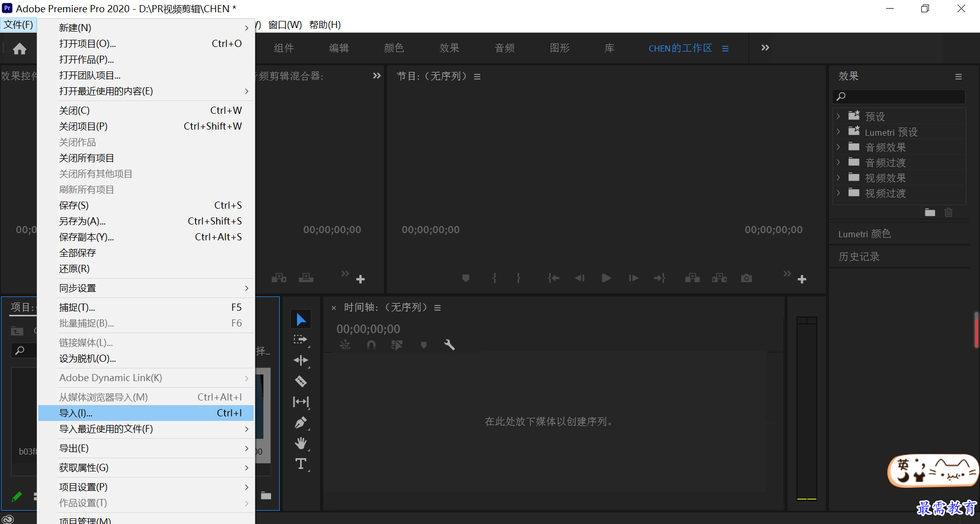Expand the 视频效果 folder

tap(838, 178)
